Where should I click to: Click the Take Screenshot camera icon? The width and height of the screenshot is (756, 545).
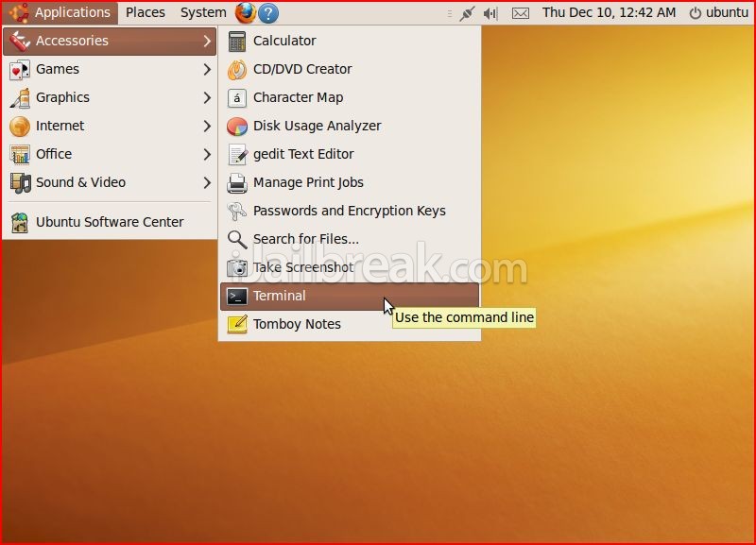[237, 268]
